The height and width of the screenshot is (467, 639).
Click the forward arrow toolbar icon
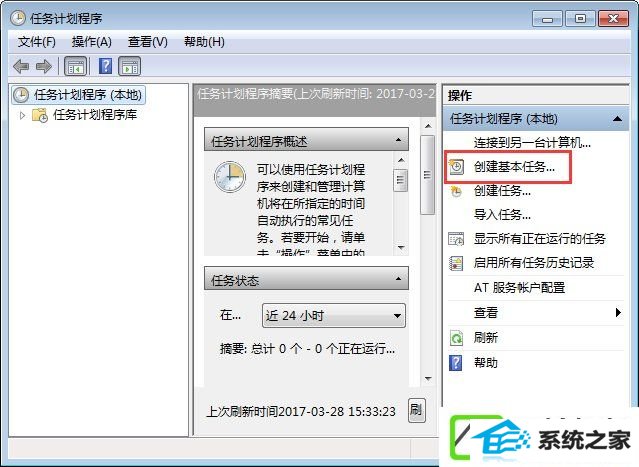pos(44,66)
